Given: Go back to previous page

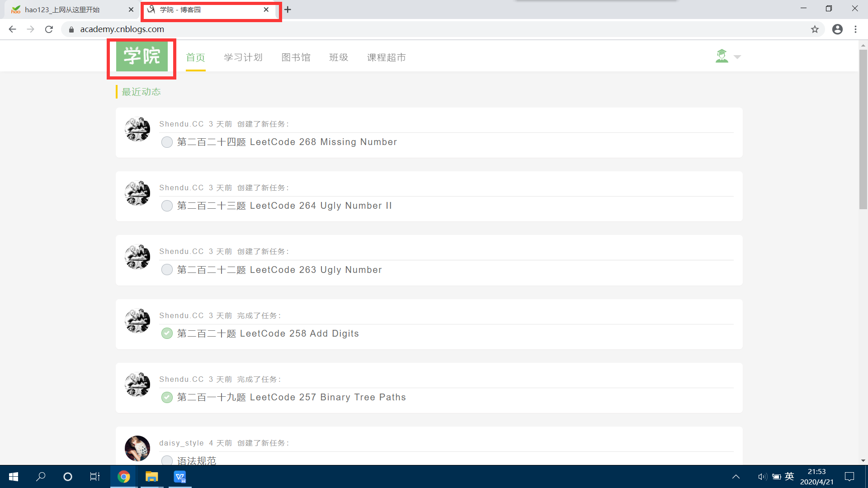Looking at the screenshot, I should tap(12, 29).
